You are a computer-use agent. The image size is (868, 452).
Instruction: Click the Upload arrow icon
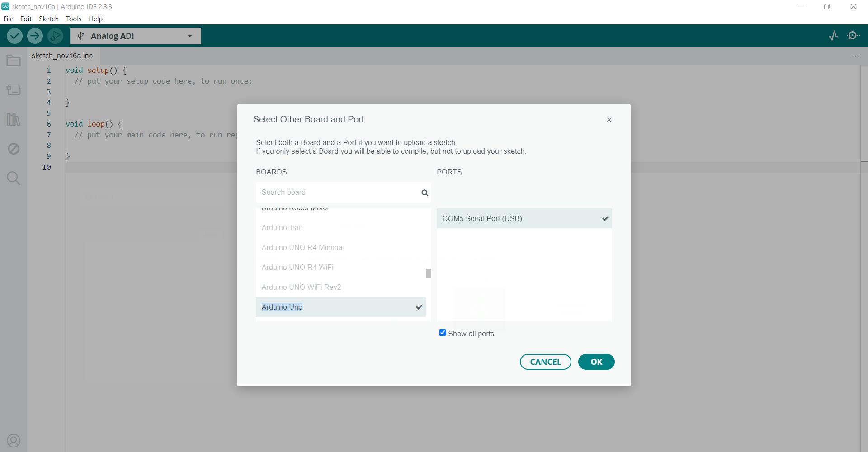pos(35,36)
